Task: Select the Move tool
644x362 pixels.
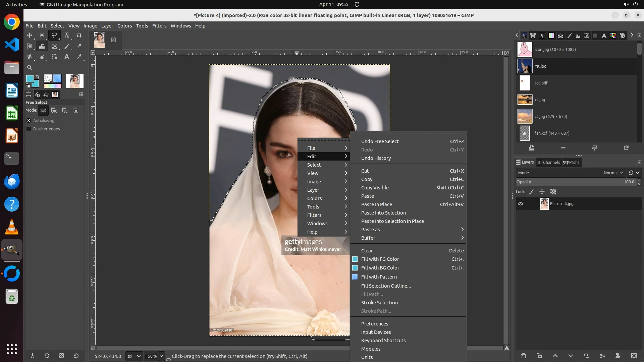Action: click(30, 35)
